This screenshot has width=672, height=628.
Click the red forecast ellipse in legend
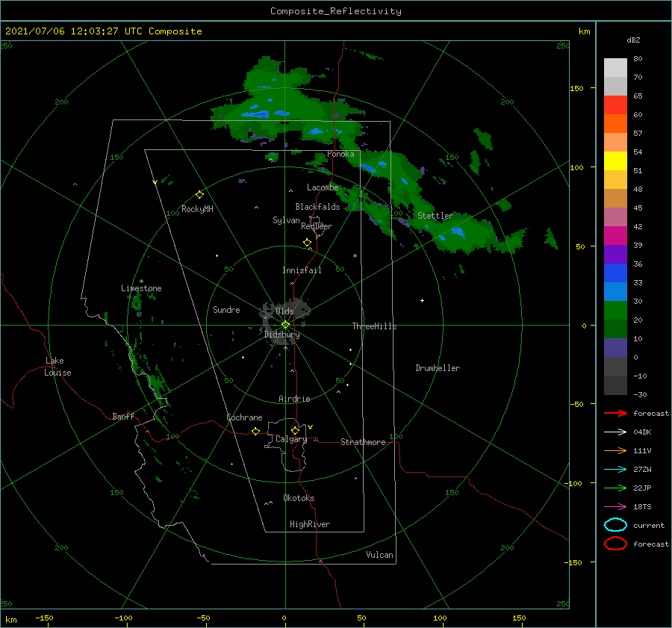[x=615, y=544]
